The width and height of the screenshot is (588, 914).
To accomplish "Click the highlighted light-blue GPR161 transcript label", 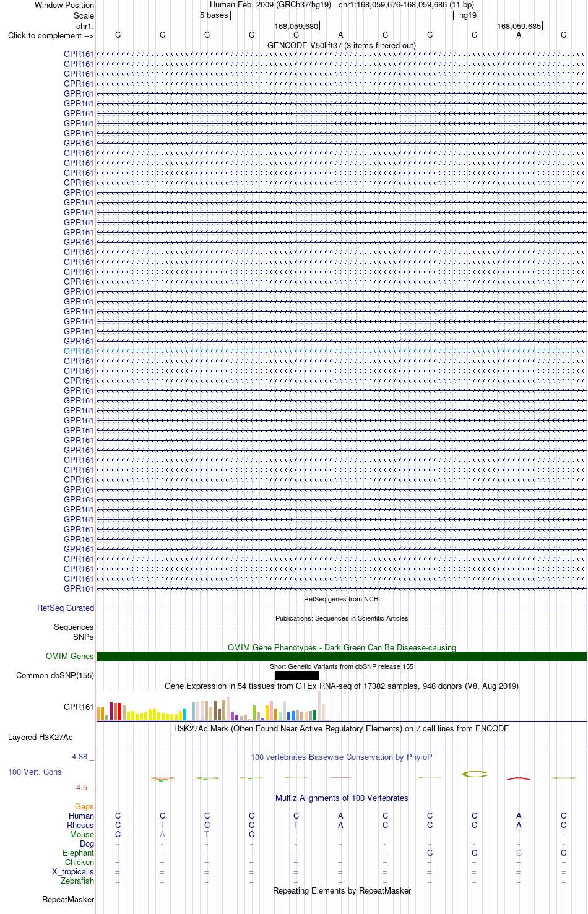I will click(x=79, y=351).
